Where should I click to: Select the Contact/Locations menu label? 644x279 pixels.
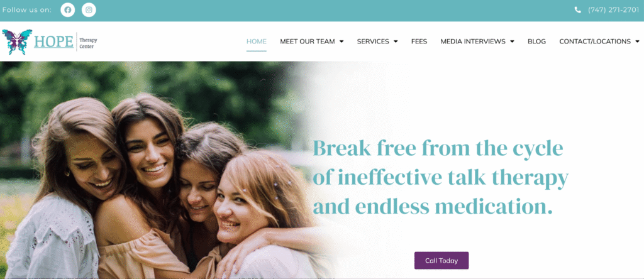point(595,41)
